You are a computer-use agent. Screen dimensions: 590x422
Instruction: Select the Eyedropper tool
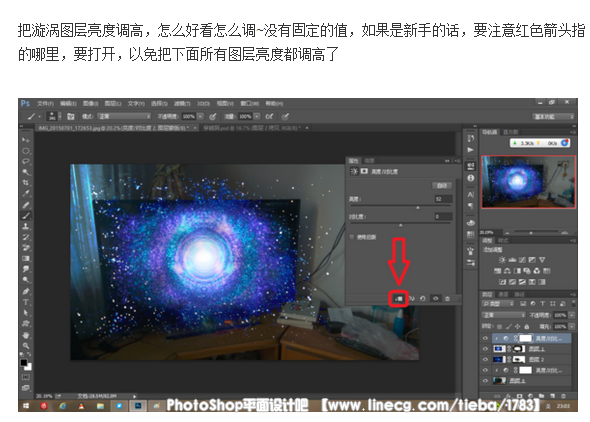coord(26,193)
